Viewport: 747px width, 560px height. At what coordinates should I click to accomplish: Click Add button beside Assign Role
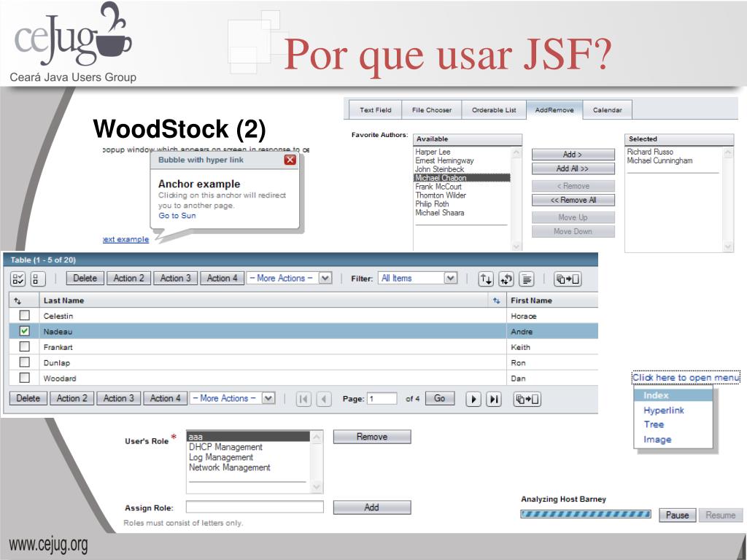372,507
